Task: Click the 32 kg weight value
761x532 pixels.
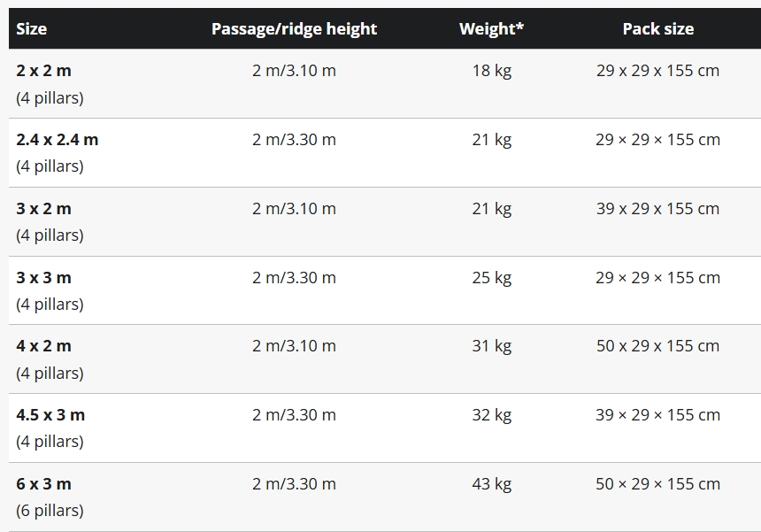Action: [x=492, y=415]
